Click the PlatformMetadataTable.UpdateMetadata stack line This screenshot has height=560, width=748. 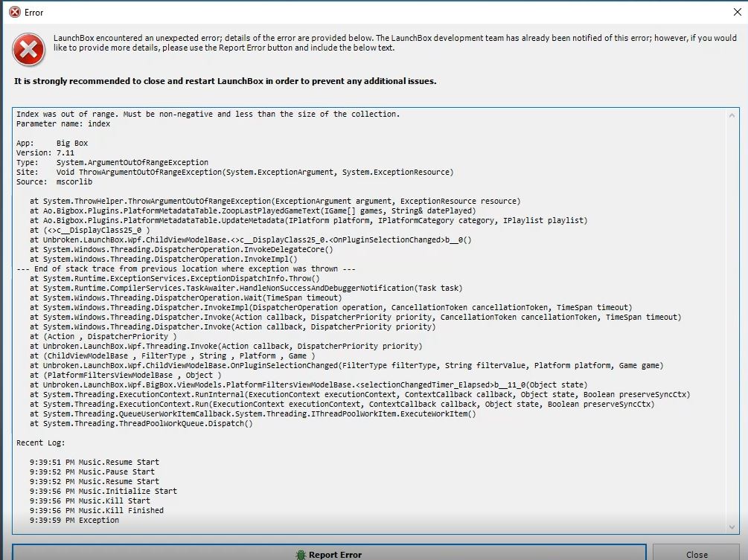309,220
